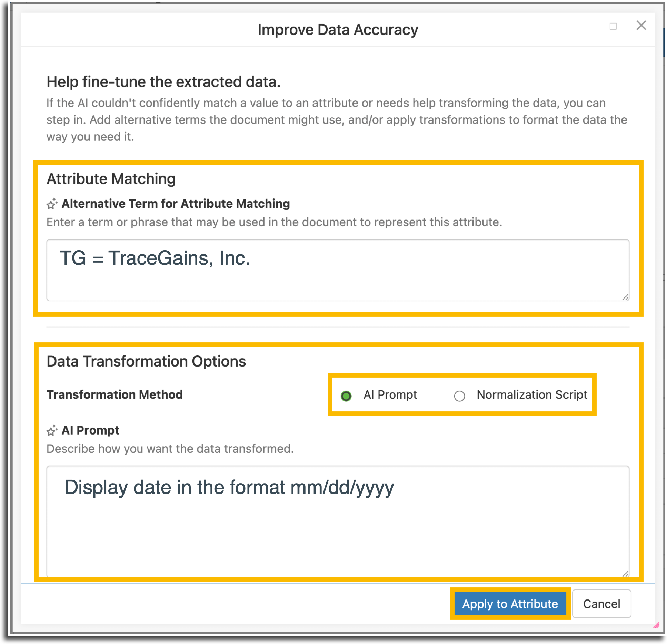Click the sparkle icon beside Alternative Term heading

(x=52, y=204)
